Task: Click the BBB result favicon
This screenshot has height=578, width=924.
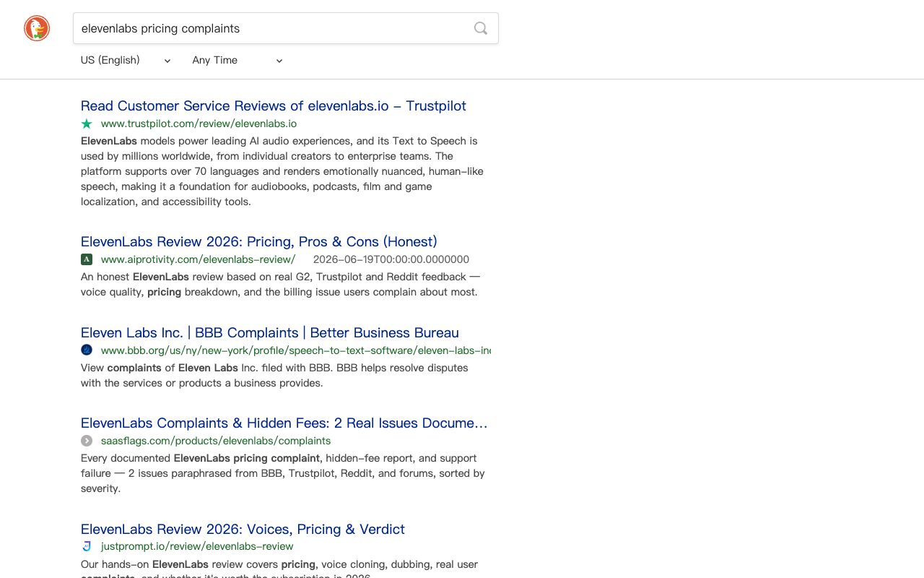Action: tap(87, 350)
